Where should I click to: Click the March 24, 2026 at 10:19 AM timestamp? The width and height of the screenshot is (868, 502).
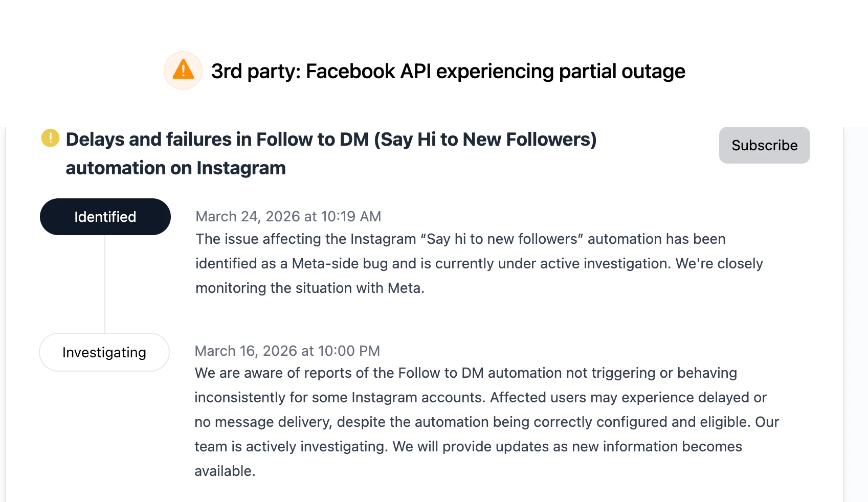point(288,216)
